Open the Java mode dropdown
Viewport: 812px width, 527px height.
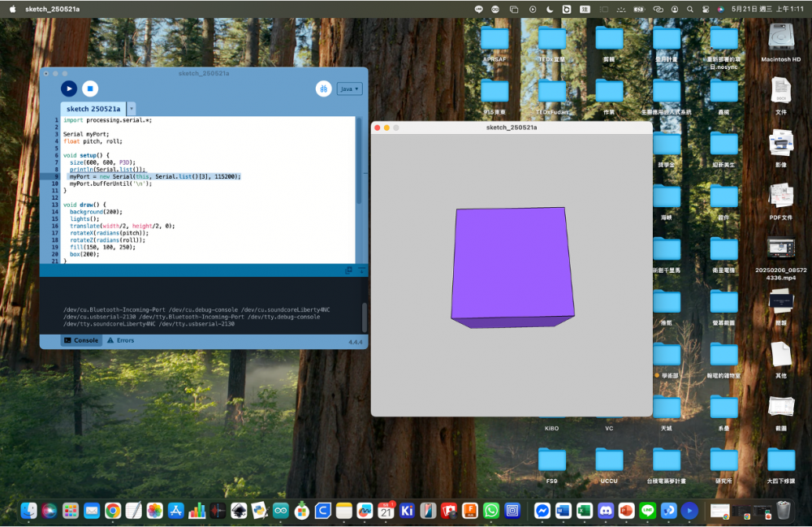pyautogui.click(x=349, y=89)
